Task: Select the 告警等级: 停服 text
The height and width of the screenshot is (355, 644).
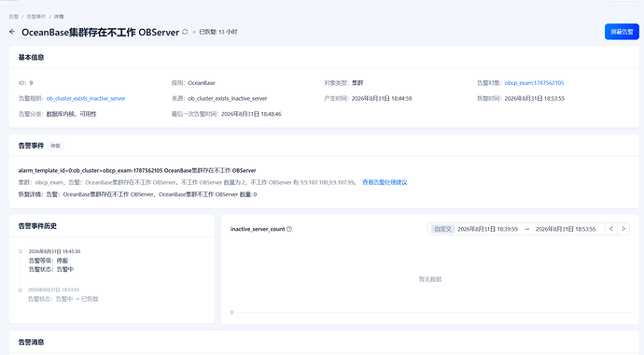Action: (49, 261)
